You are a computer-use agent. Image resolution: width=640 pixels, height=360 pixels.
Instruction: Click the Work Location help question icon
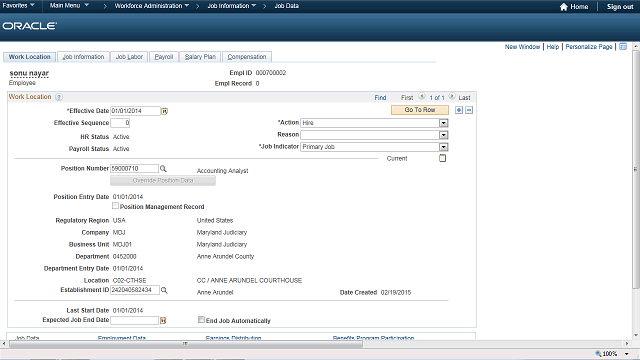click(x=59, y=97)
